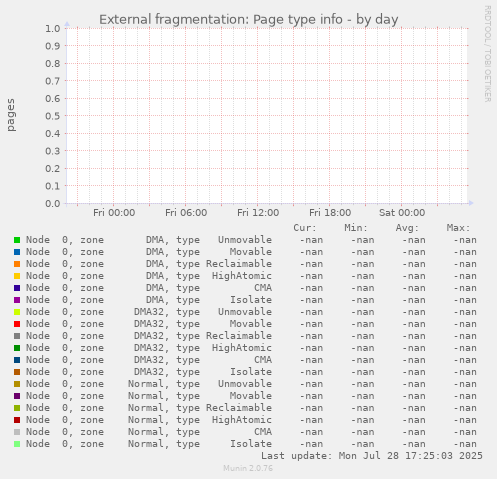Click the DMA Reclaimable orange legend swatch
The height and width of the screenshot is (479, 497).
click(x=17, y=264)
